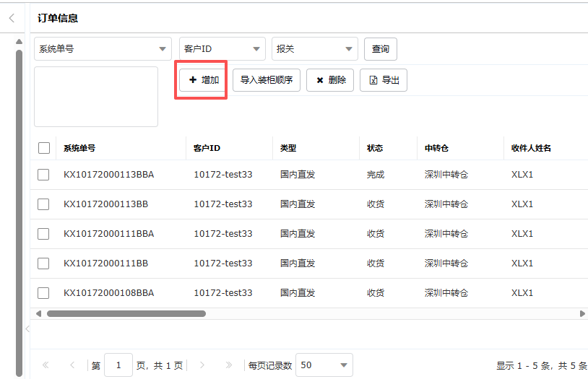The image size is (588, 379).
Task: Click the page number input field
Action: coord(118,365)
